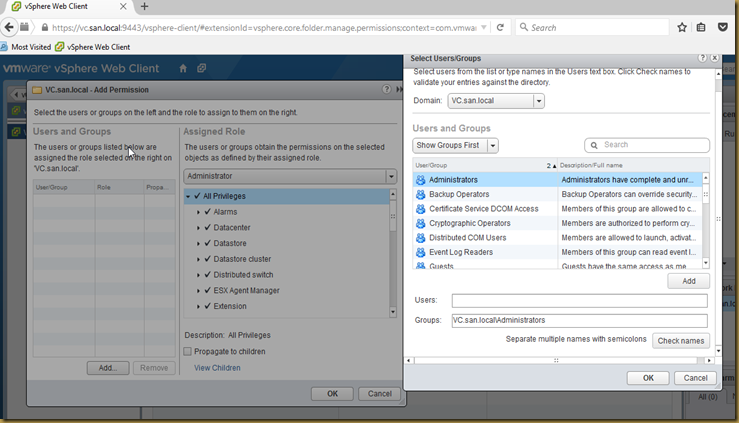This screenshot has height=423, width=739.
Task: Open Show Groups First dropdown
Action: (455, 146)
